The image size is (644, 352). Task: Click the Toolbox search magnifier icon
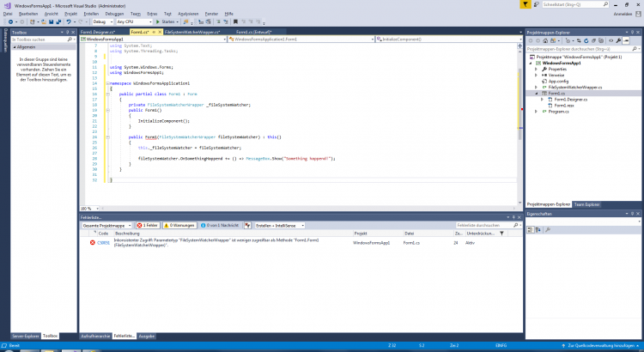[x=70, y=39]
